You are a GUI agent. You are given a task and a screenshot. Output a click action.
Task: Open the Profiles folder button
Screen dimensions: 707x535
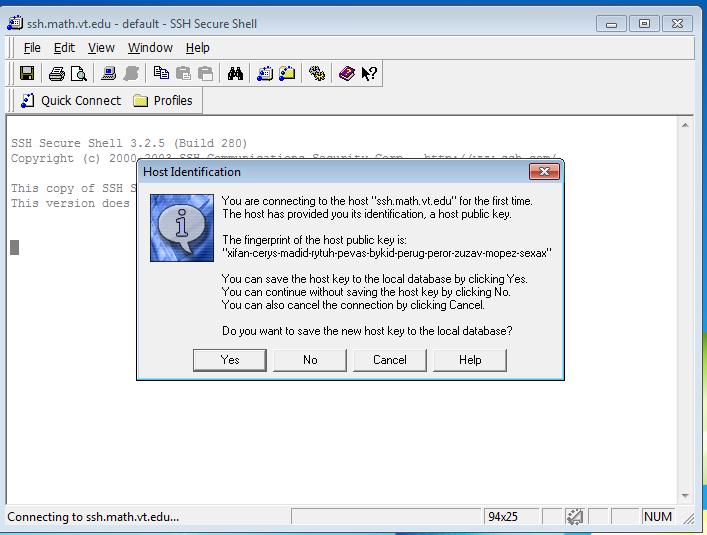point(163,101)
